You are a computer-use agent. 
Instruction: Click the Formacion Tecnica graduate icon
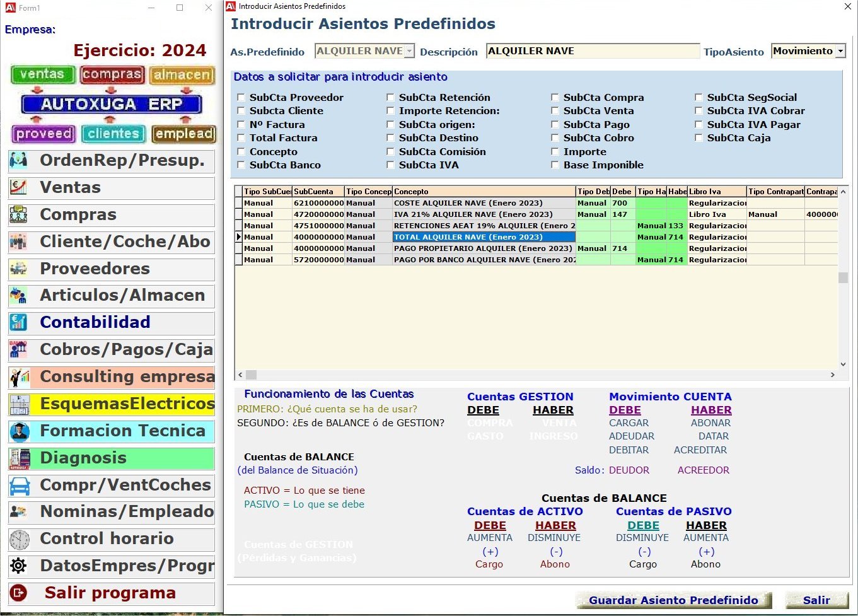pos(19,431)
